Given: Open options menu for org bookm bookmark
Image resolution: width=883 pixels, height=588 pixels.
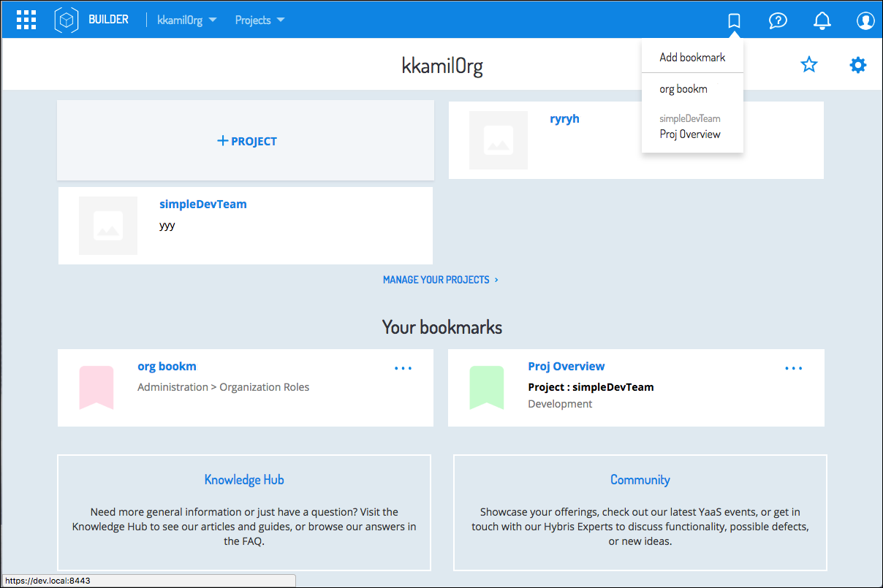Looking at the screenshot, I should tap(403, 368).
